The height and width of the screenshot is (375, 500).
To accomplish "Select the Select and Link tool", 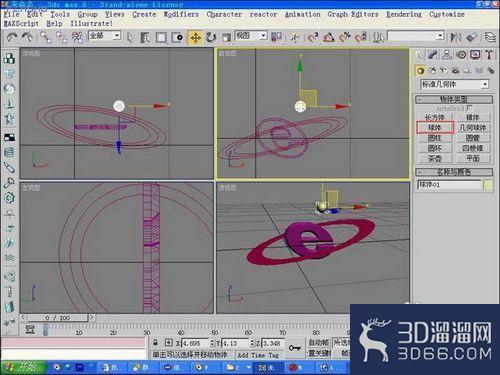I will pos(46,37).
